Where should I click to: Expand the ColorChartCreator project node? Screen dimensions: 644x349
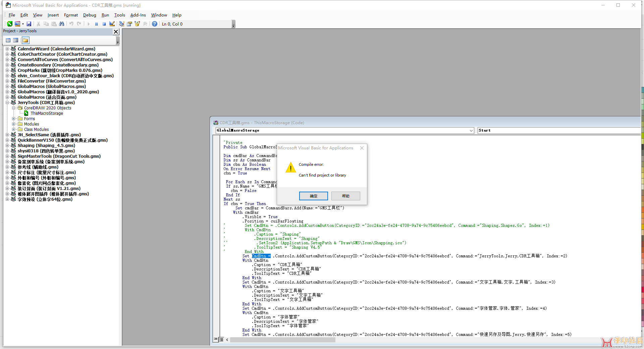click(x=7, y=54)
